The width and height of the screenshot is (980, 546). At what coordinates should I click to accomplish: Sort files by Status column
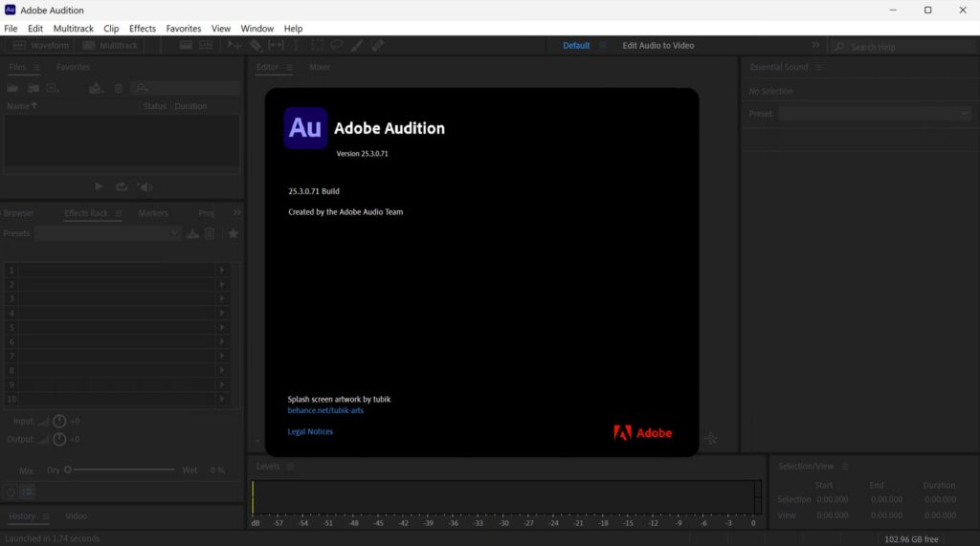click(154, 106)
